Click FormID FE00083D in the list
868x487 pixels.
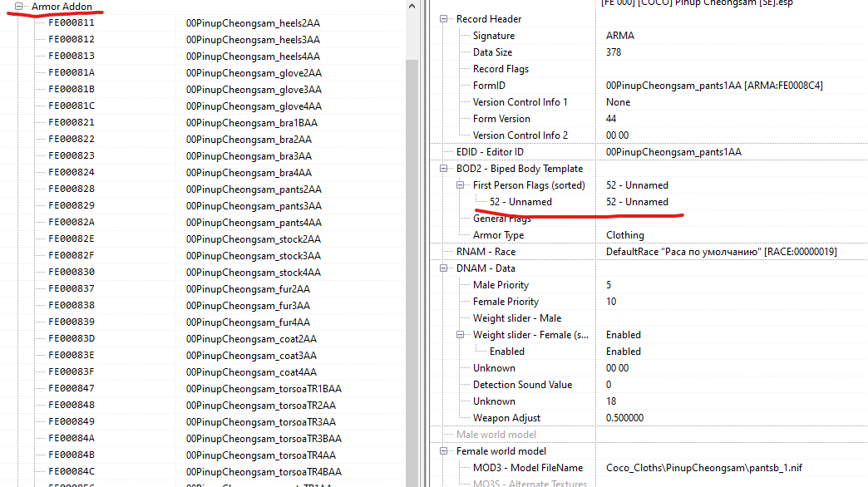click(72, 338)
